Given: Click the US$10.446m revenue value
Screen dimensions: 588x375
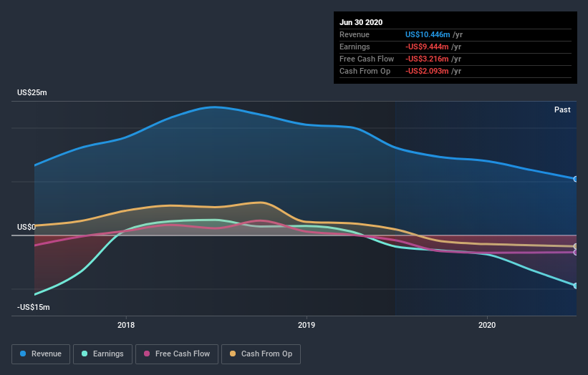Looking at the screenshot, I should [x=428, y=34].
